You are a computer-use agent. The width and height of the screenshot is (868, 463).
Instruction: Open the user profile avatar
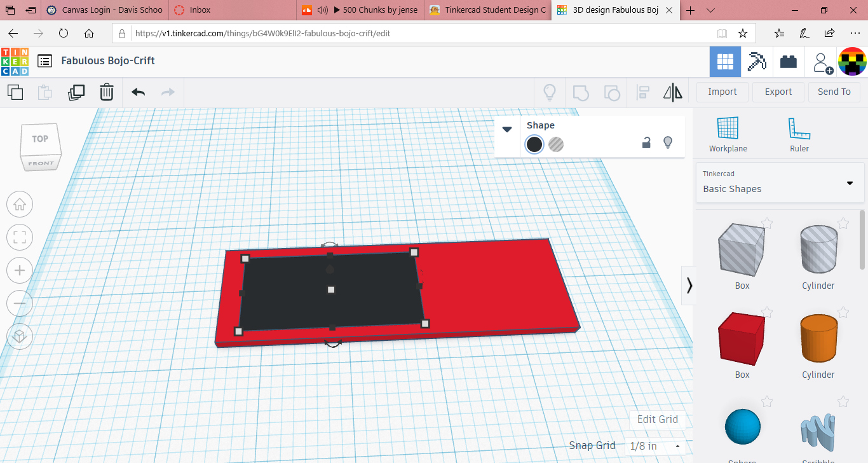coord(852,62)
